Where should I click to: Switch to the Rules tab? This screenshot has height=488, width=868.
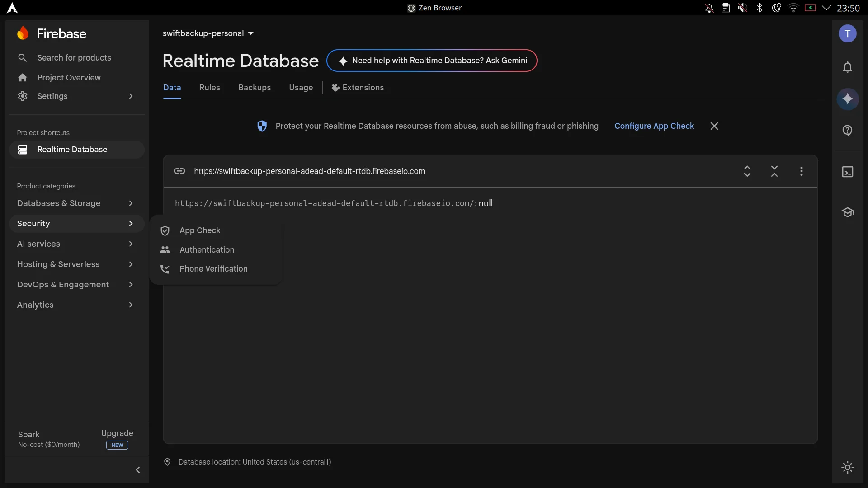coord(210,88)
